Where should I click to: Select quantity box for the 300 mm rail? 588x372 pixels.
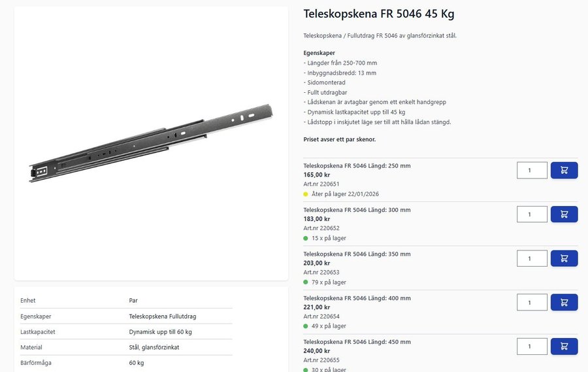[x=532, y=214]
